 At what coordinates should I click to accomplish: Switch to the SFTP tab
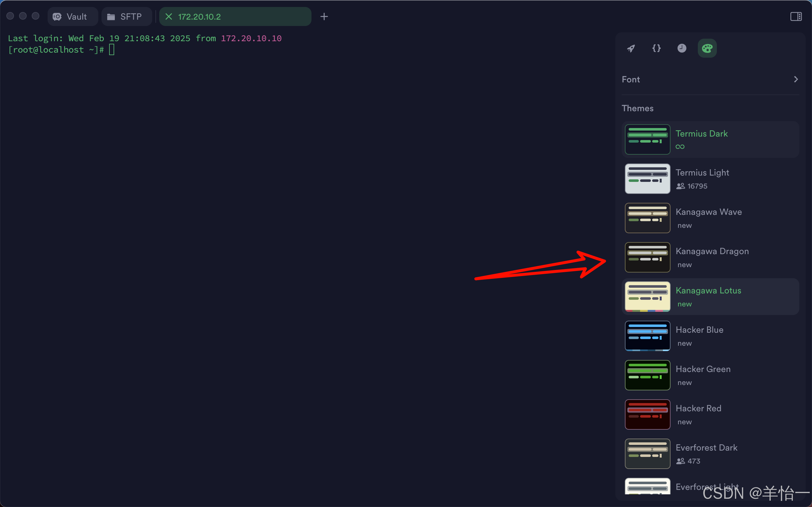coord(126,16)
